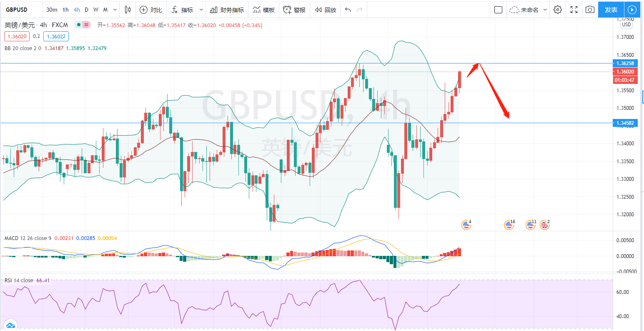Expand the 指标 indicators dropdown arrow
This screenshot has width=644, height=331.
tap(202, 10)
